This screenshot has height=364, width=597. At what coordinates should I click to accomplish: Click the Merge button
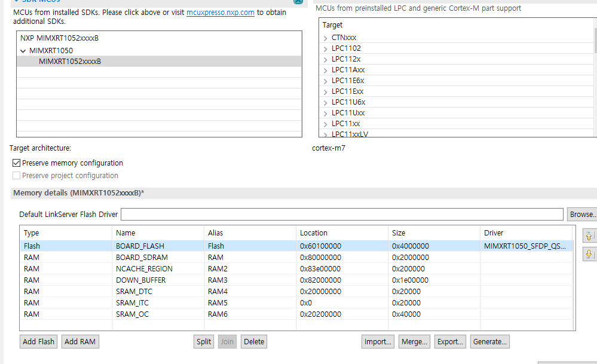414,341
